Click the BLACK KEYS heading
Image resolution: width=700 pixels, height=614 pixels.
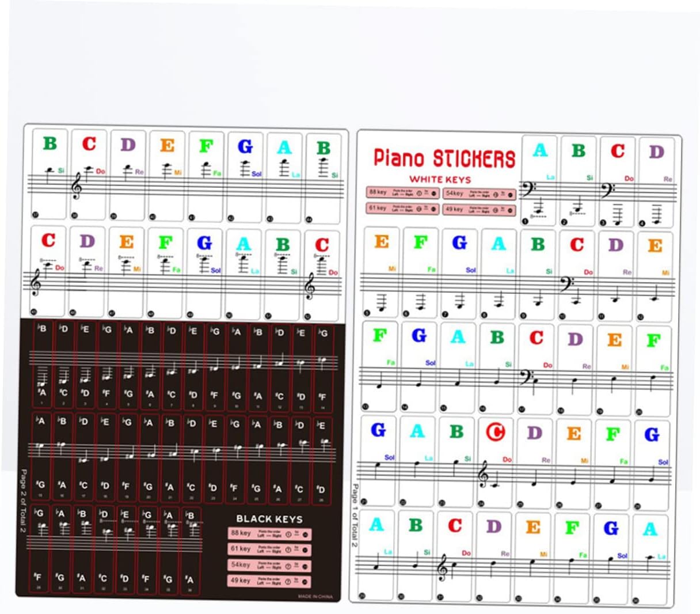(269, 518)
